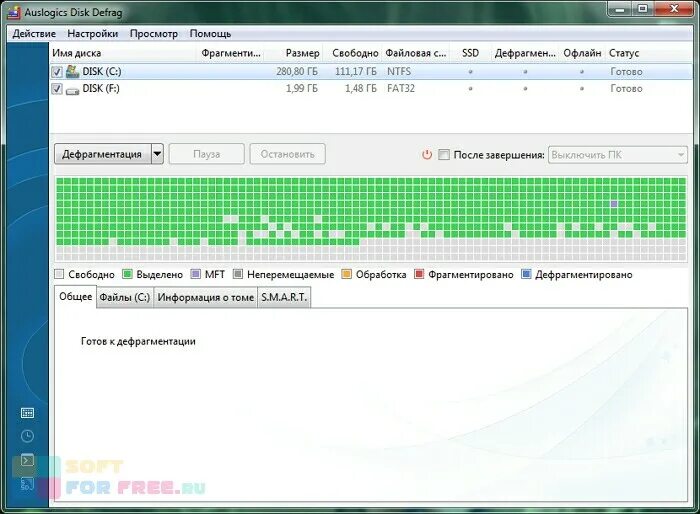Click the SSD dot for DISK (C:)
Viewport: 700px width, 514px height.
pos(470,71)
